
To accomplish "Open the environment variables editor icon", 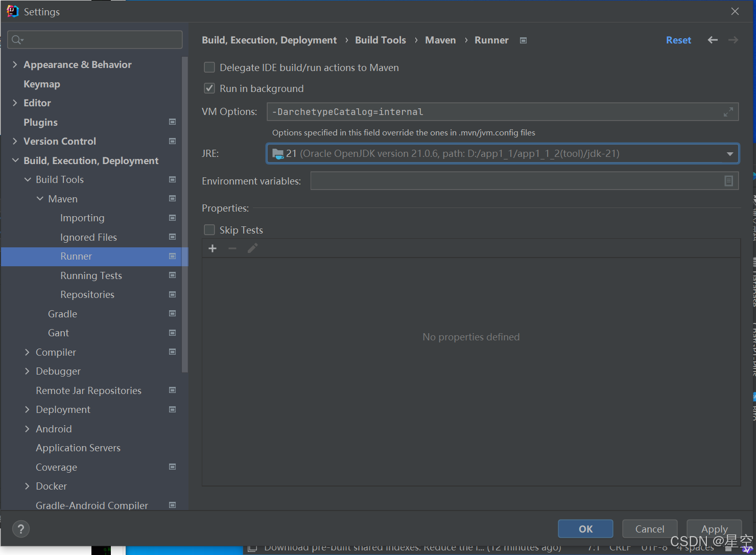I will [729, 181].
